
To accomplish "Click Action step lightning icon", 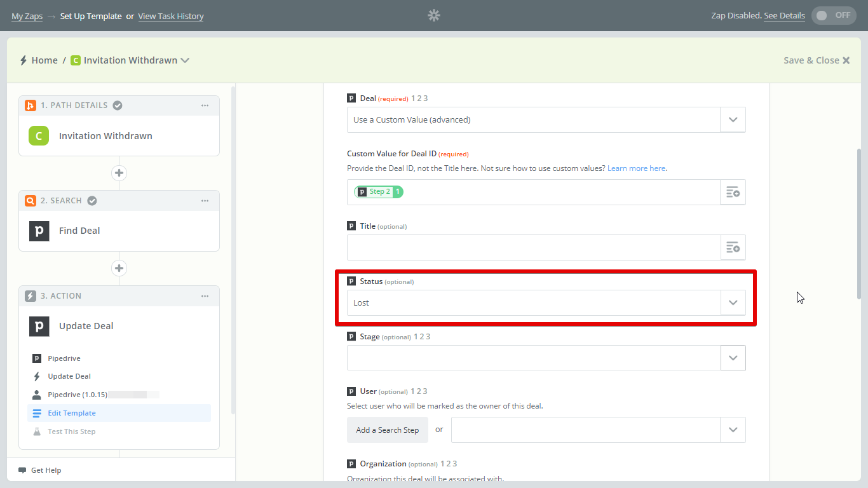I will [30, 296].
